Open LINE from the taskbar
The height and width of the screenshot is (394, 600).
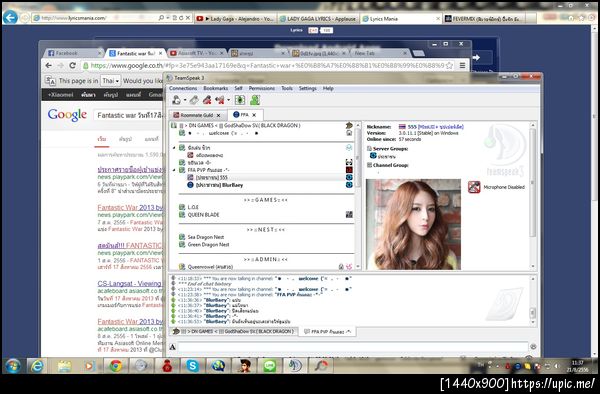[x=270, y=366]
